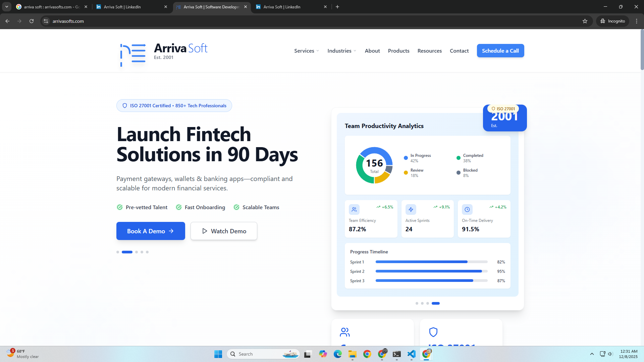
Task: Select the first analytics carousel indicator
Action: click(417, 303)
